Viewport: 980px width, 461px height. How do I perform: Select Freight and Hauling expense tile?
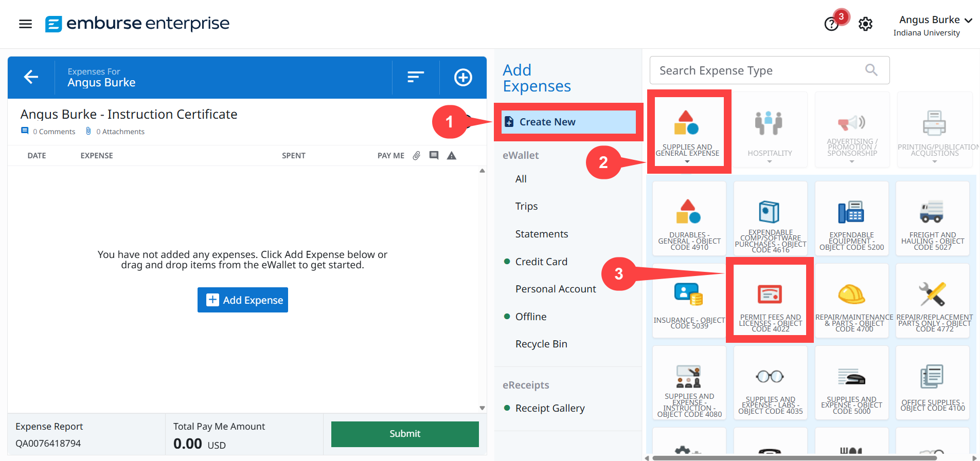point(932,219)
